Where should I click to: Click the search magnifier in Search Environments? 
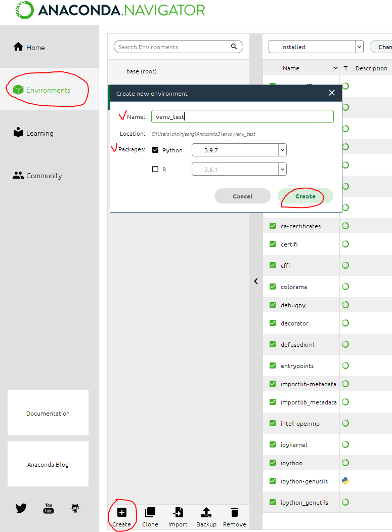[x=234, y=47]
